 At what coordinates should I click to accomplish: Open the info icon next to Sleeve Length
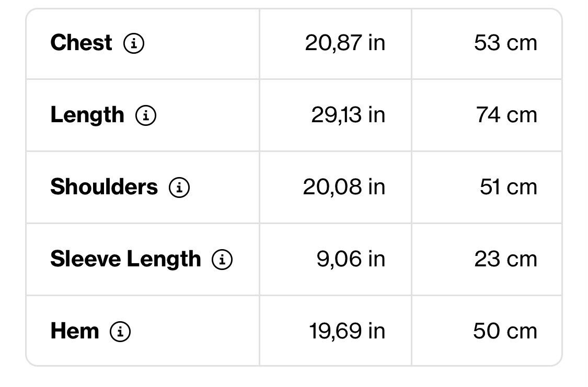[222, 259]
